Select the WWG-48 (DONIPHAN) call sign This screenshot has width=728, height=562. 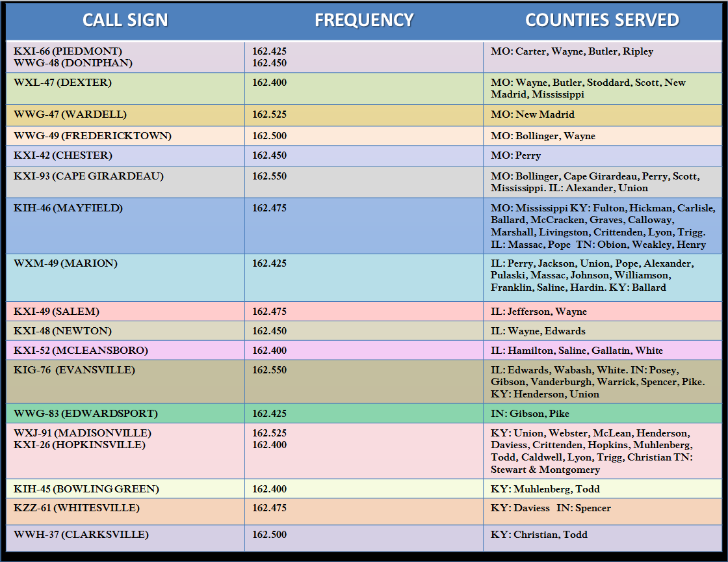coord(73,62)
